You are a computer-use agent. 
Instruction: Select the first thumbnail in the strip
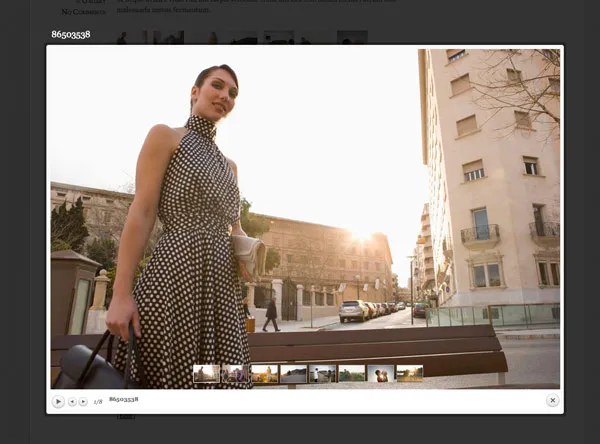pos(206,374)
